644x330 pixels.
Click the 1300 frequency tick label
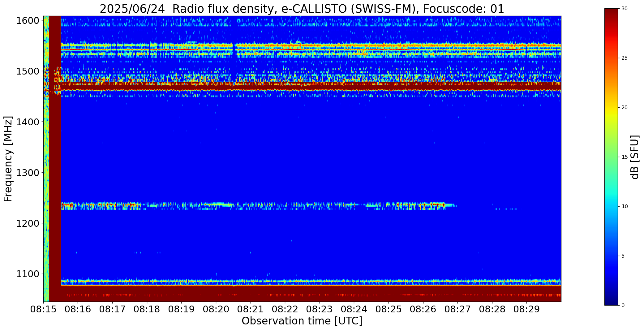click(28, 173)
